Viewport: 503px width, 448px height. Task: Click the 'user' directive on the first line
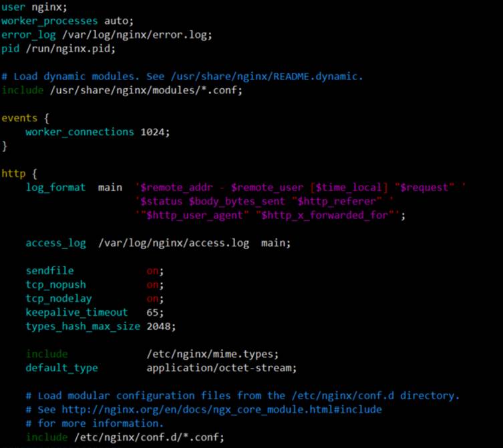[13, 7]
